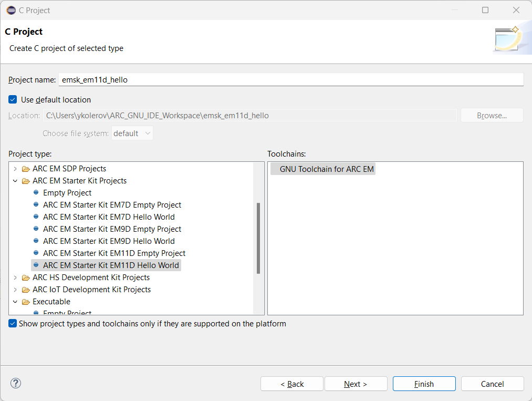This screenshot has width=532, height=401.
Task: Click the Executable folder icon
Action: pyautogui.click(x=26, y=302)
